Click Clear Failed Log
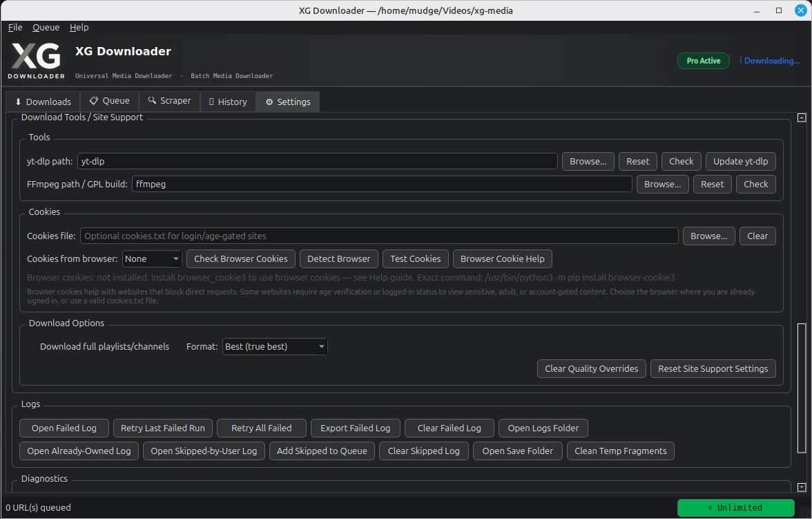812x519 pixels. click(x=449, y=428)
